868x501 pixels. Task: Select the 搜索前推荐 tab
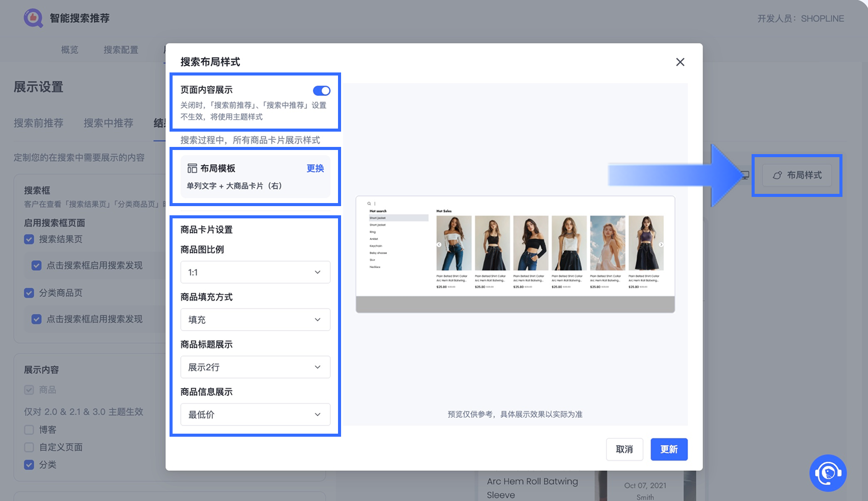point(39,123)
